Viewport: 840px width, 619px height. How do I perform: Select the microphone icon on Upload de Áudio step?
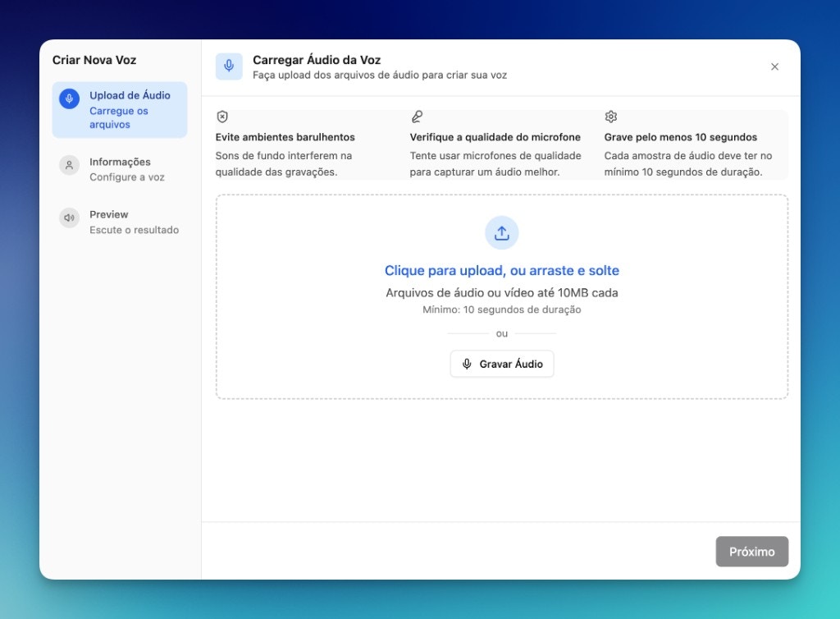tap(69, 95)
